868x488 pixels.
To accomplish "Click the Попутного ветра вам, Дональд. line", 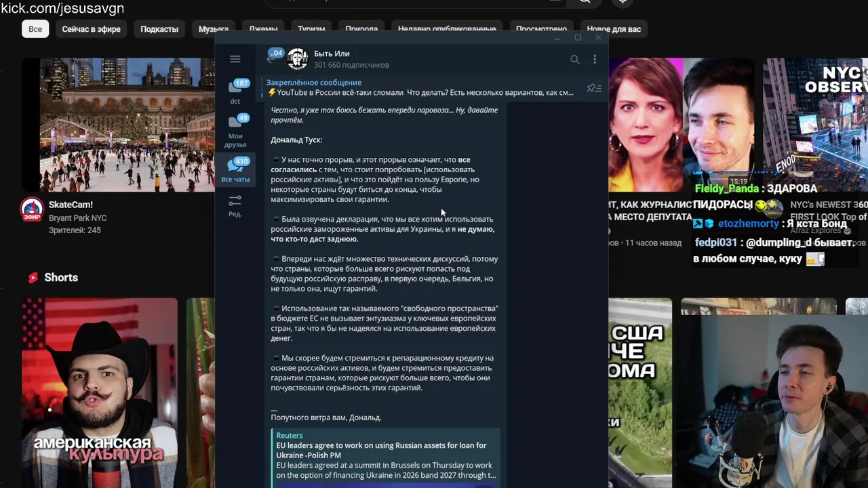I will pos(326,418).
